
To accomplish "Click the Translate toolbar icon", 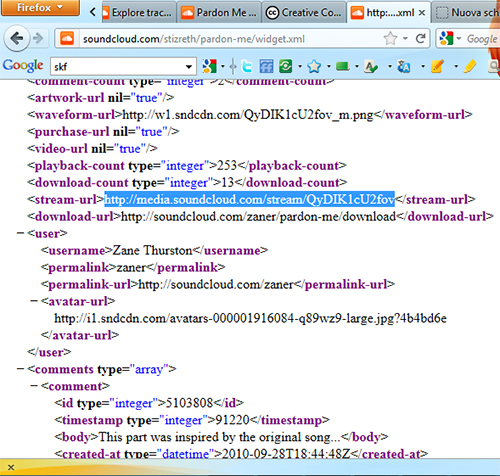I will [404, 66].
